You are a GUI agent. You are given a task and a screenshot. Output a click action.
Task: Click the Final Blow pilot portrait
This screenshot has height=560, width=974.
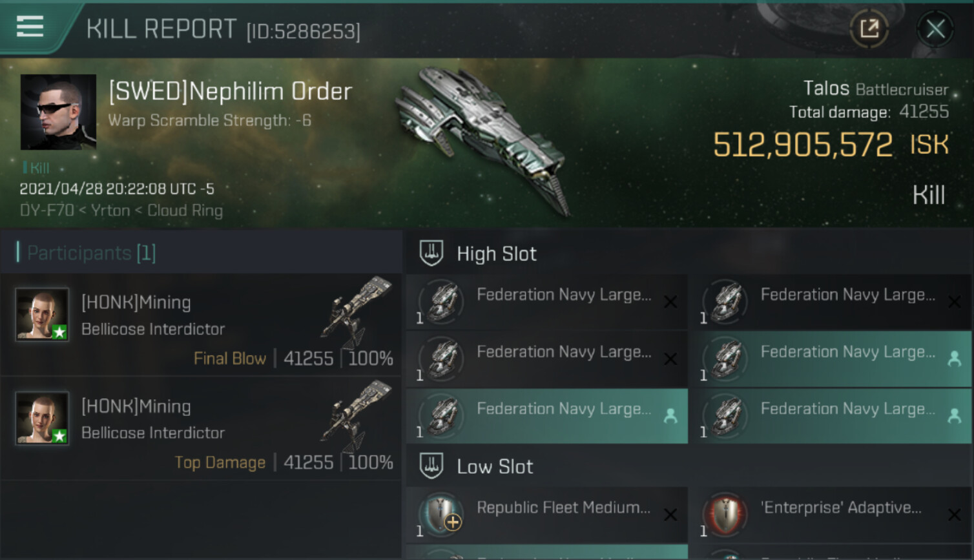click(42, 315)
